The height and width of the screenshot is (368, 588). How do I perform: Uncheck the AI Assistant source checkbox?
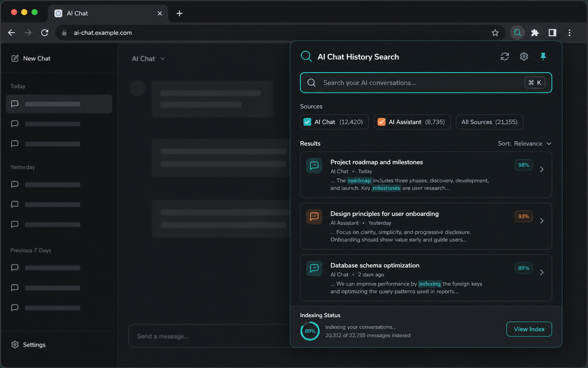tap(381, 122)
